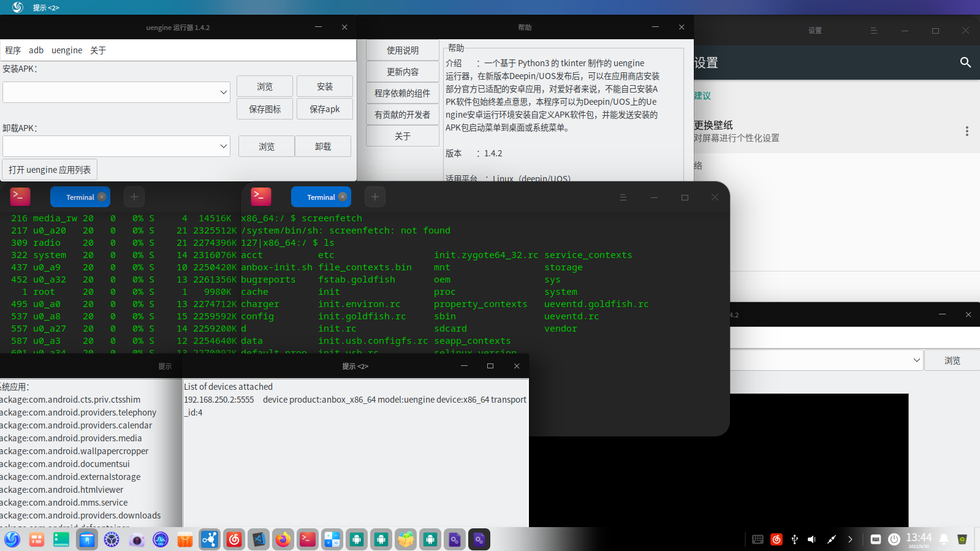Click 浏览 button in background uengine window
Image resolution: width=980 pixels, height=551 pixels.
coord(952,360)
